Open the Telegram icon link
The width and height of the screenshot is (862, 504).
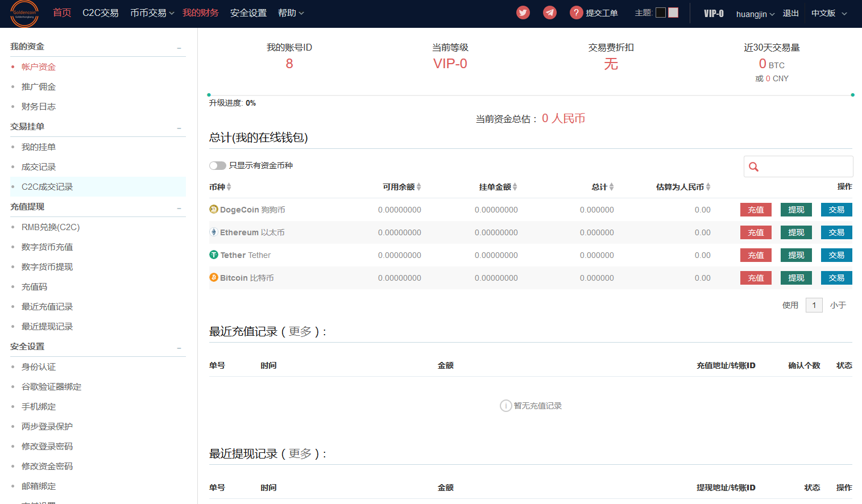[x=550, y=13]
